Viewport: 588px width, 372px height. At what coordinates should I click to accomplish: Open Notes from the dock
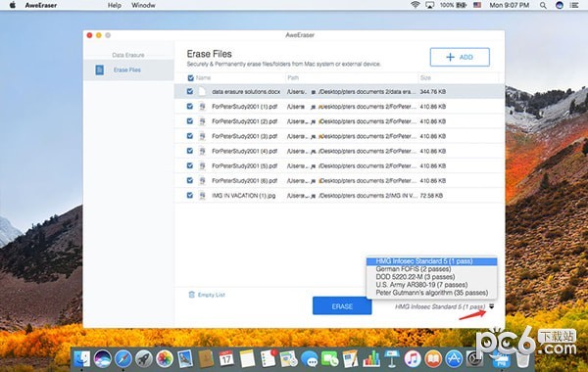[x=247, y=359]
